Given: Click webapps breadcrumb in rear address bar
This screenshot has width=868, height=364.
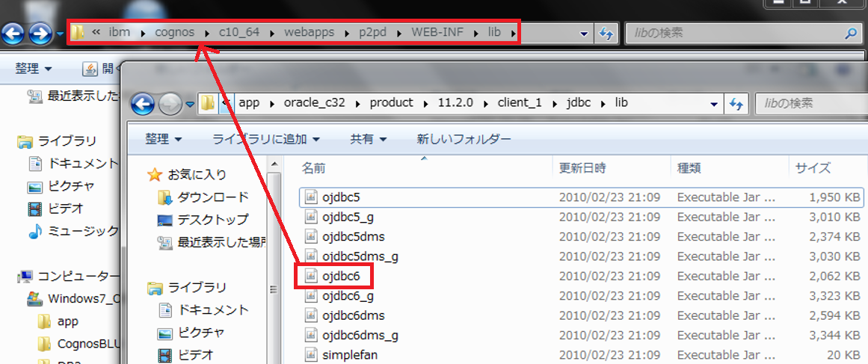Looking at the screenshot, I should pyautogui.click(x=309, y=33).
